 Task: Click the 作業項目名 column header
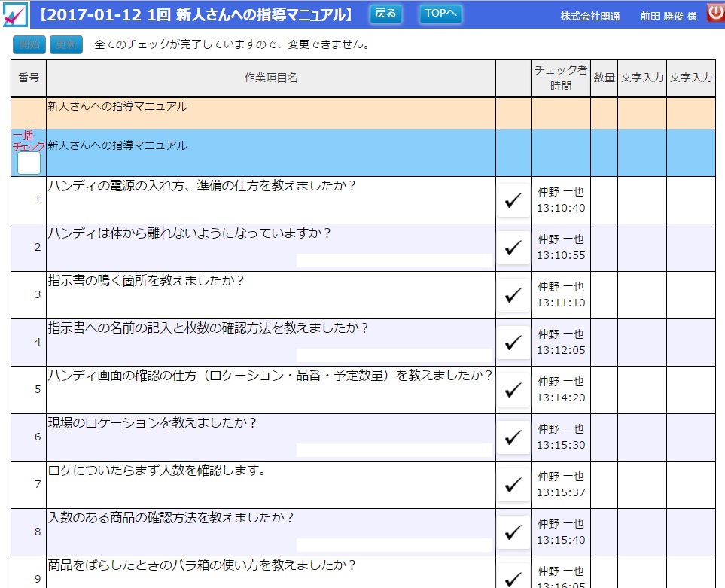click(x=271, y=78)
